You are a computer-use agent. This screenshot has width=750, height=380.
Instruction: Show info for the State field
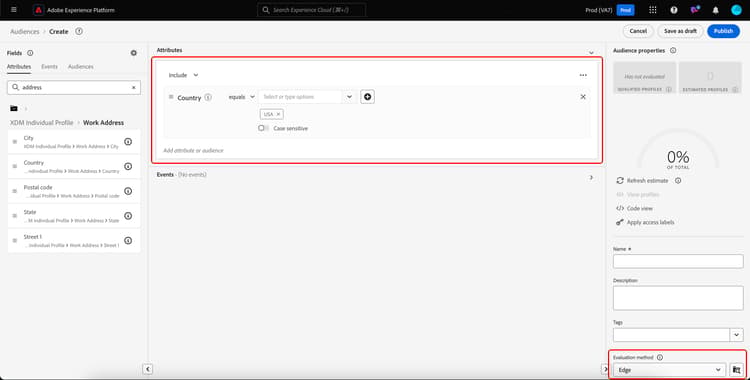(x=128, y=216)
